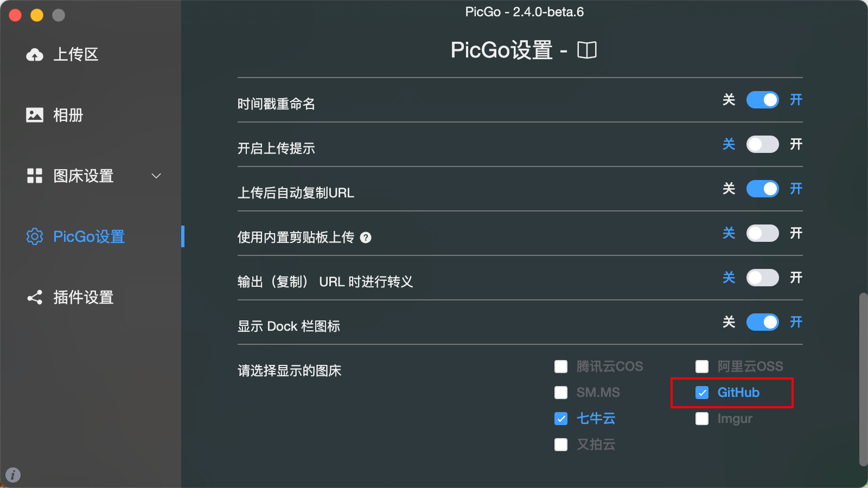Check the Imgur checkbox
The image size is (868, 488).
[702, 419]
